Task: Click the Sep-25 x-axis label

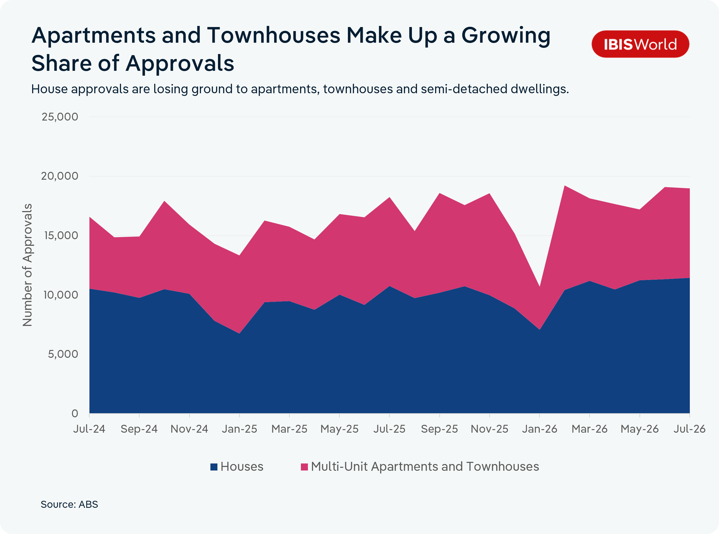Action: (x=439, y=429)
